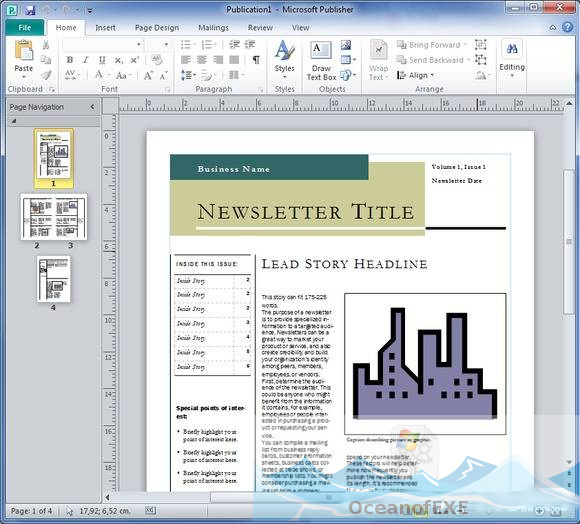Click the Clear Formatting eraser icon
This screenshot has width=580, height=524.
click(x=157, y=60)
